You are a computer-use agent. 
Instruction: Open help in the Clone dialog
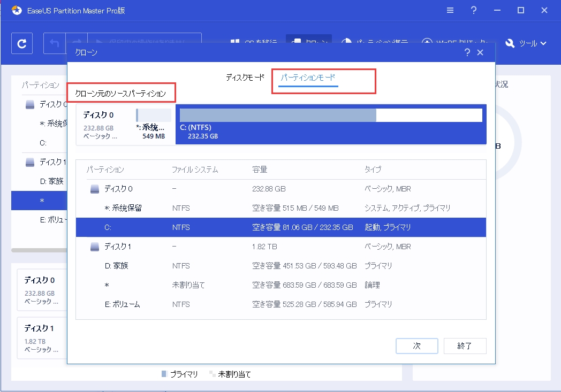(467, 52)
